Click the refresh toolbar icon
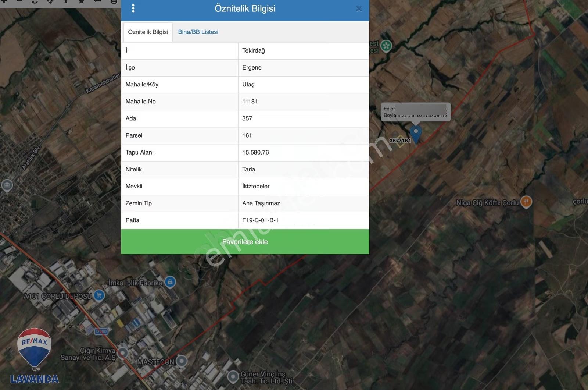This screenshot has width=588, height=390. pyautogui.click(x=35, y=2)
